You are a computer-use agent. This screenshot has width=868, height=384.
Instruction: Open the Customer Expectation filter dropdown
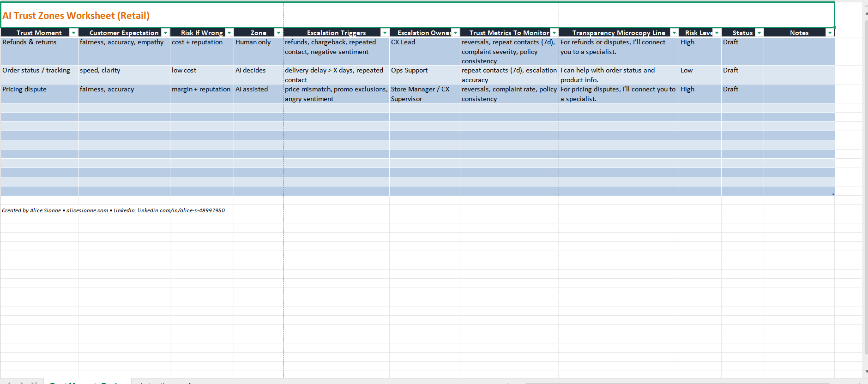pos(165,33)
